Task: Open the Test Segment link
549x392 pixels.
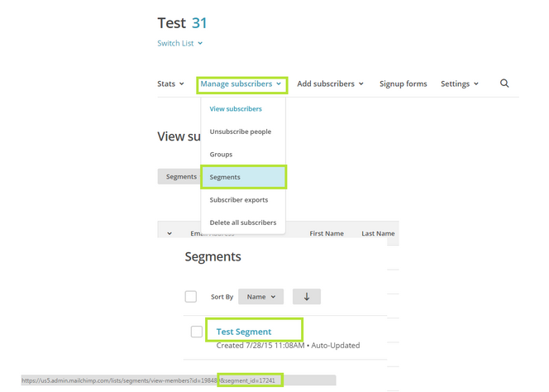Action: point(244,332)
